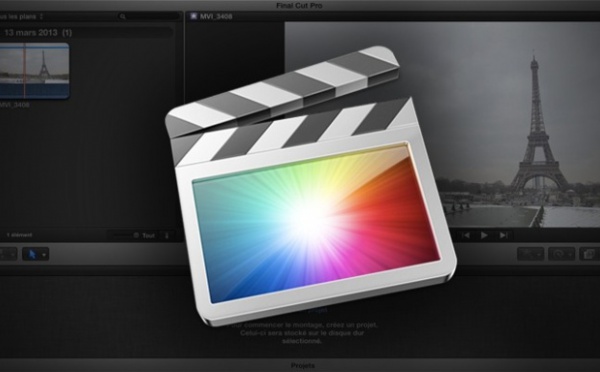
Task: Jump to the previous edit point
Action: (x=466, y=235)
